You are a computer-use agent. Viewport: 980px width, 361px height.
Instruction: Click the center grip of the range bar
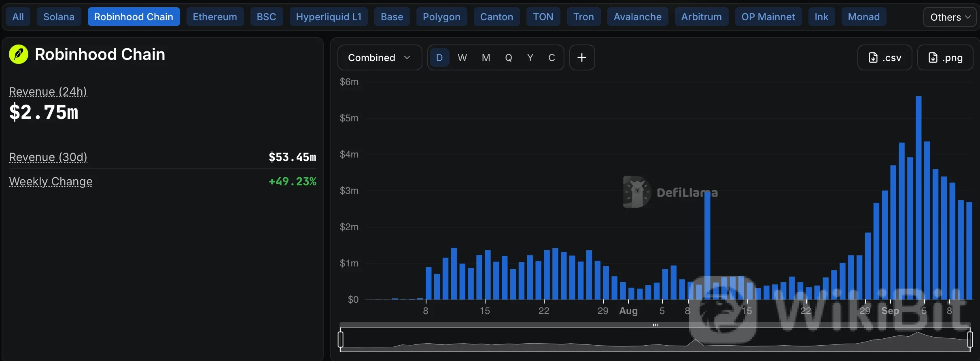pos(655,325)
